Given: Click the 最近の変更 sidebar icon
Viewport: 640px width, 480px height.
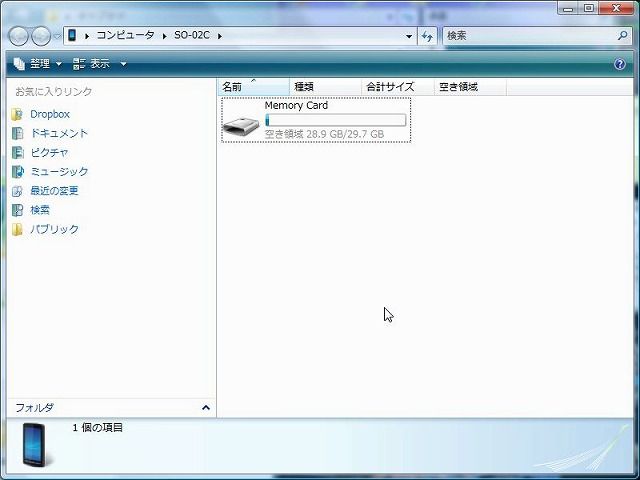Looking at the screenshot, I should point(18,191).
